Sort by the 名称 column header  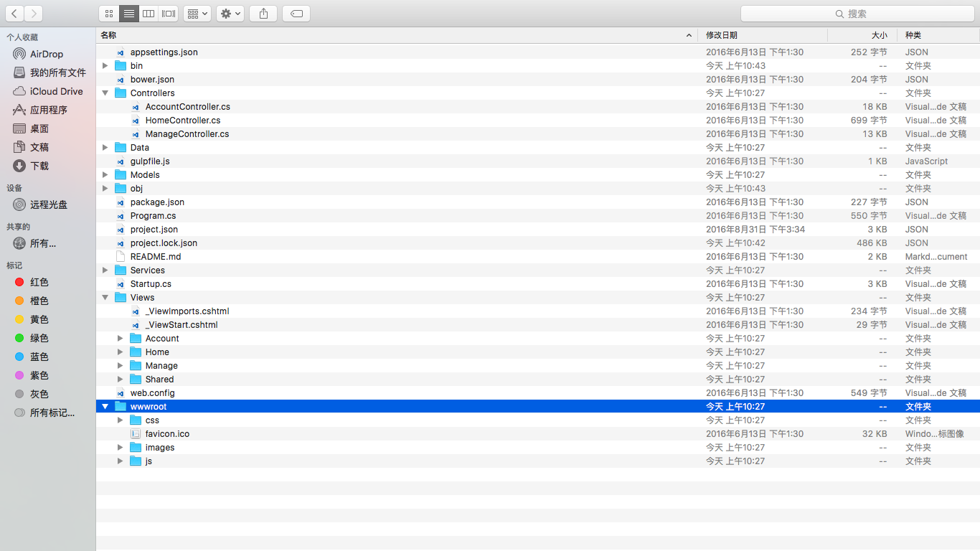[x=397, y=35]
